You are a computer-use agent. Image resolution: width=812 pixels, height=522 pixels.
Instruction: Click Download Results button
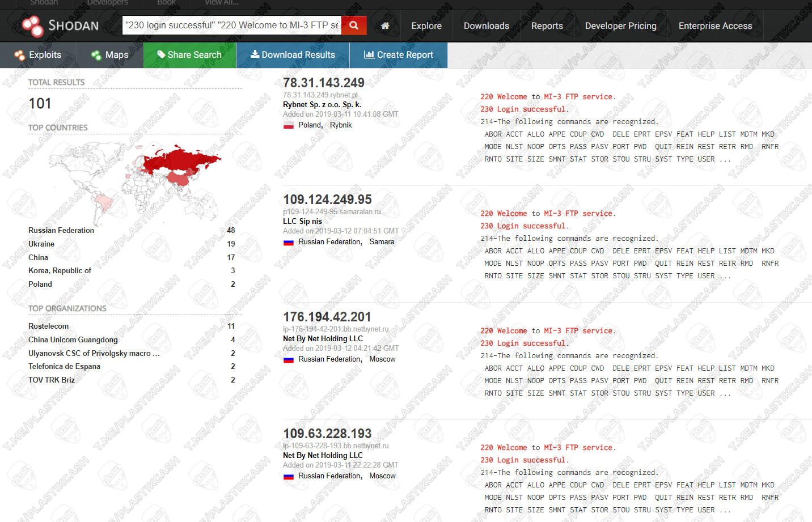tap(293, 55)
